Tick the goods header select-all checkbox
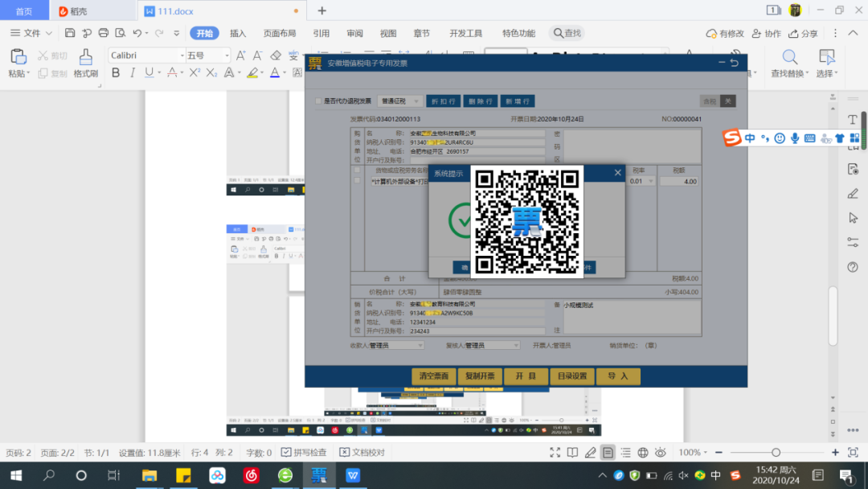The image size is (868, 489). (357, 170)
